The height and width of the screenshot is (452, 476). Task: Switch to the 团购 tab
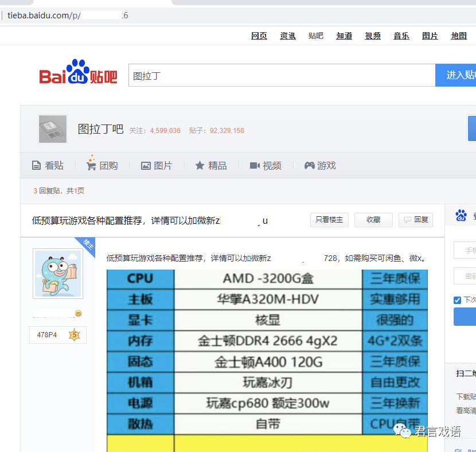[102, 165]
